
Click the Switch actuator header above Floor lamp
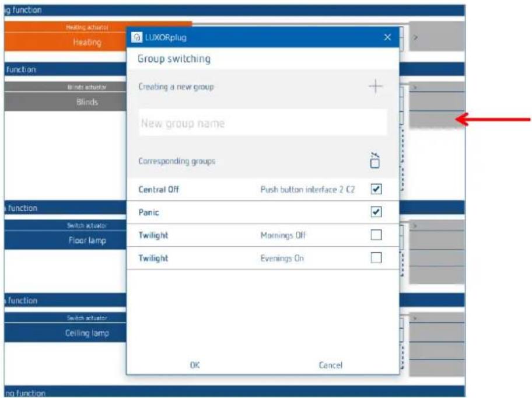[x=87, y=225]
